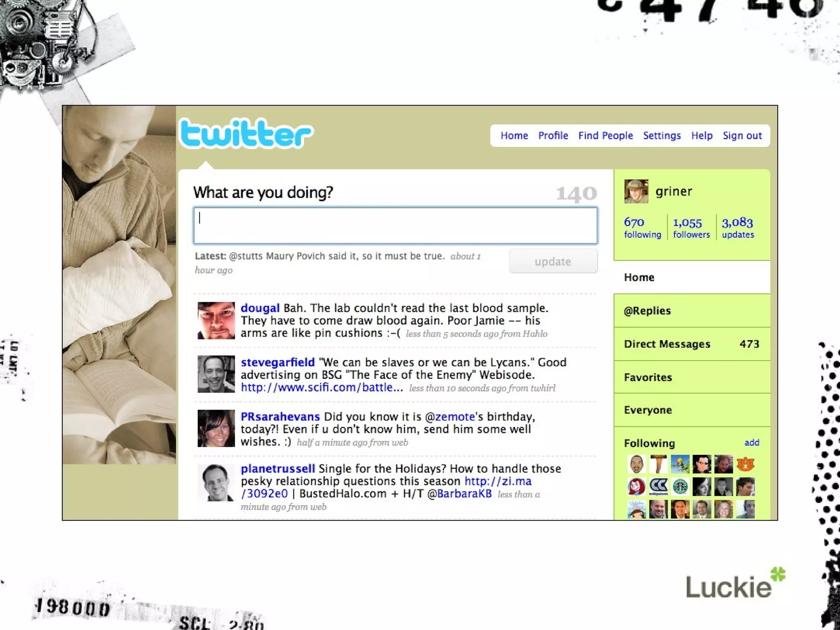Image resolution: width=840 pixels, height=630 pixels.
Task: Click the update button
Action: click(x=553, y=261)
